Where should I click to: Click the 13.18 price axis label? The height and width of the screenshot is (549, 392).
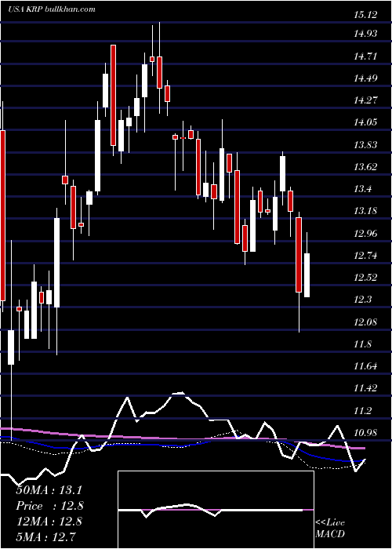(365, 211)
